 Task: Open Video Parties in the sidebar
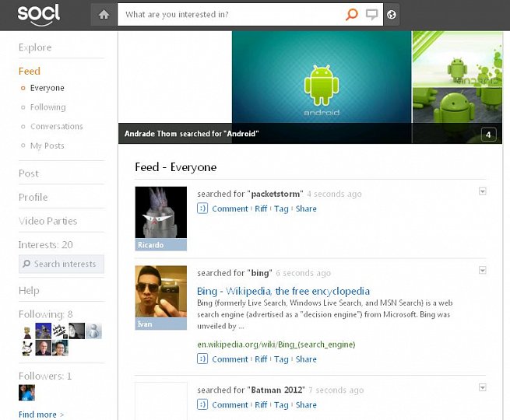[x=47, y=221]
